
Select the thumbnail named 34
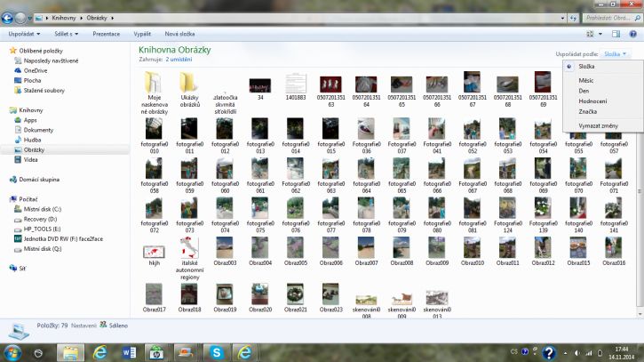[260, 88]
